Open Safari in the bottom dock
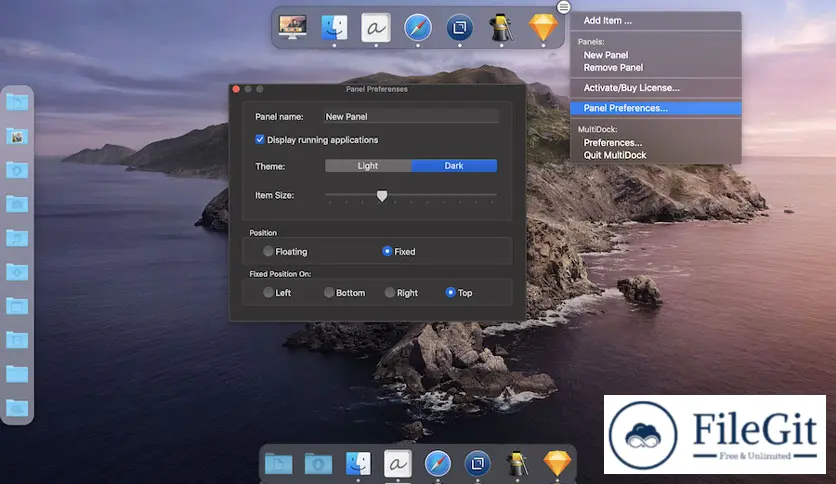Screen dimensions: 836x484 point(438,463)
